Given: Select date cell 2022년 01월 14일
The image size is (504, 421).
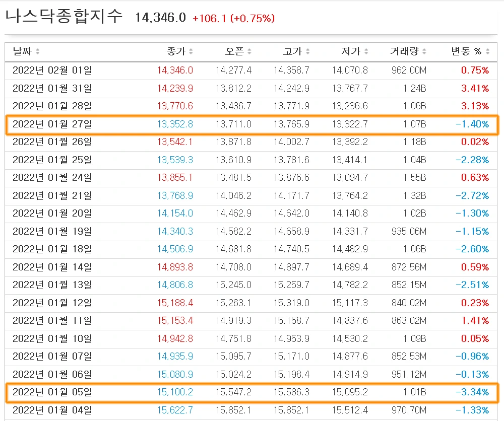Looking at the screenshot, I should click(52, 267).
